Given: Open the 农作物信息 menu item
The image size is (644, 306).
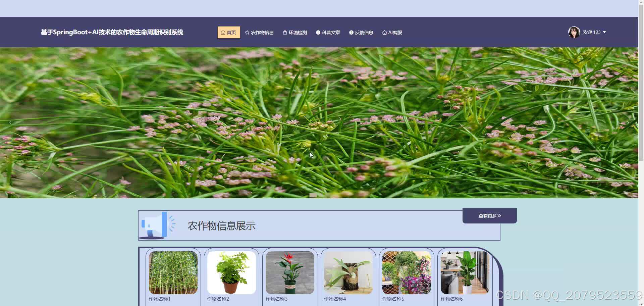Looking at the screenshot, I should coord(262,32).
